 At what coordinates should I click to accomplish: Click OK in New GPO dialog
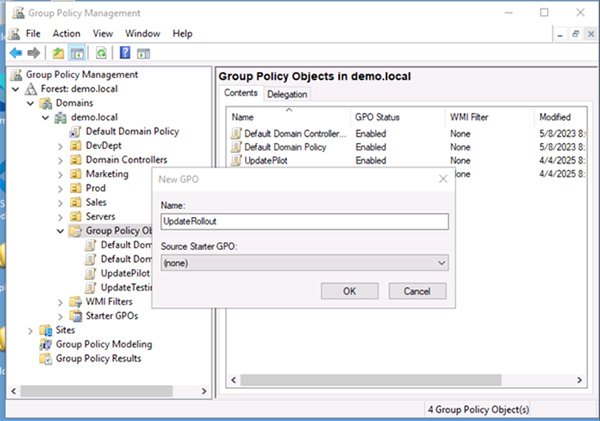[x=349, y=291]
